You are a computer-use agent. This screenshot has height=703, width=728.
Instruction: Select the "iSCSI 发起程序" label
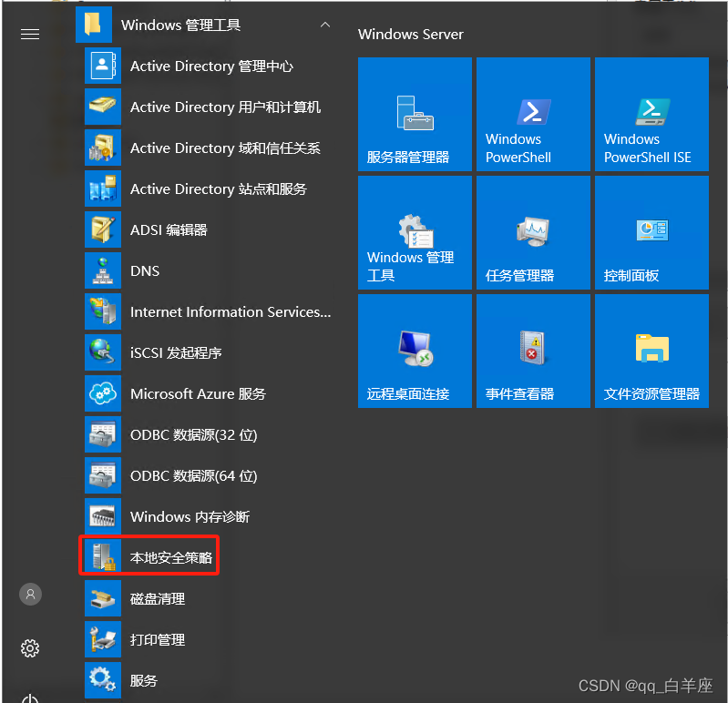pos(176,353)
